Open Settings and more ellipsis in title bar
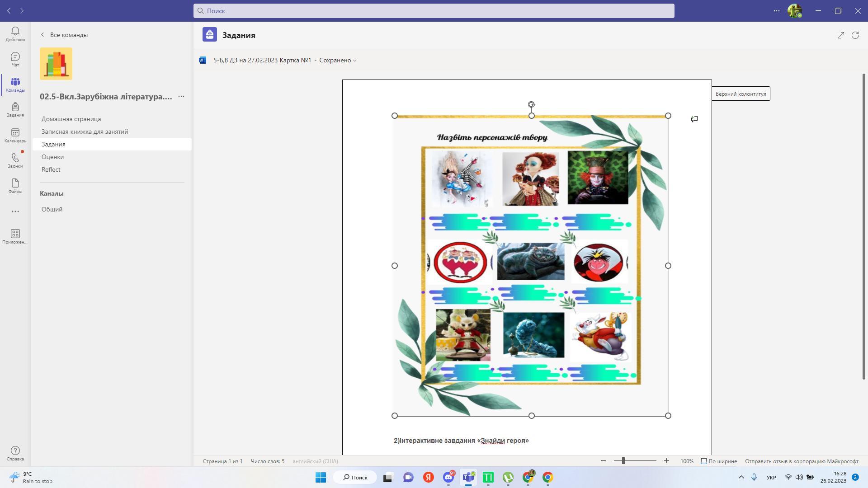Image resolution: width=868 pixels, height=488 pixels. pos(777,10)
